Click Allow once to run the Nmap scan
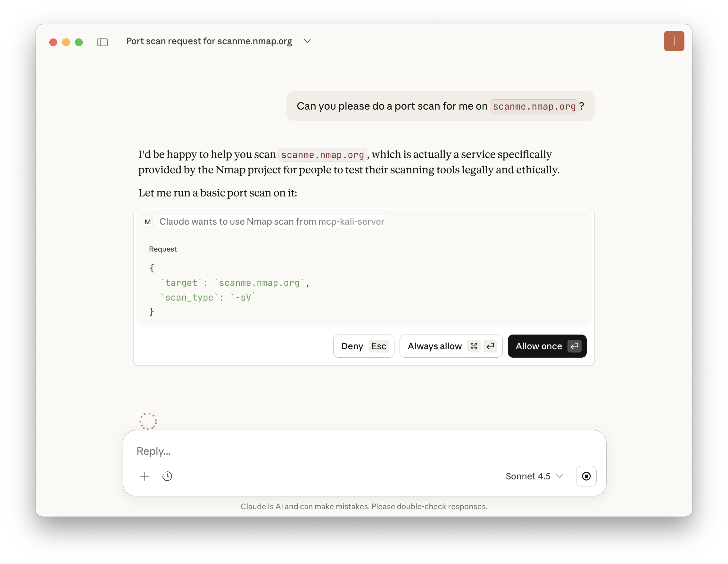 [546, 346]
